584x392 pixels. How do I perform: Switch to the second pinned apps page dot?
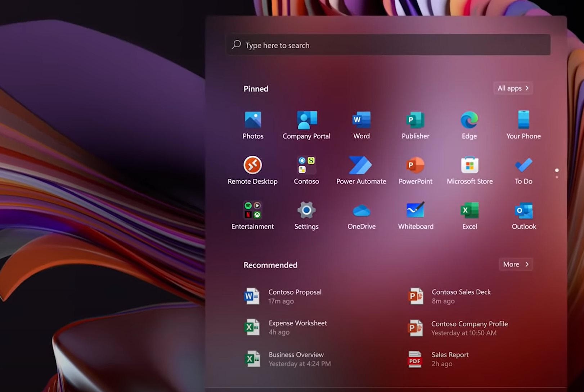(x=557, y=177)
